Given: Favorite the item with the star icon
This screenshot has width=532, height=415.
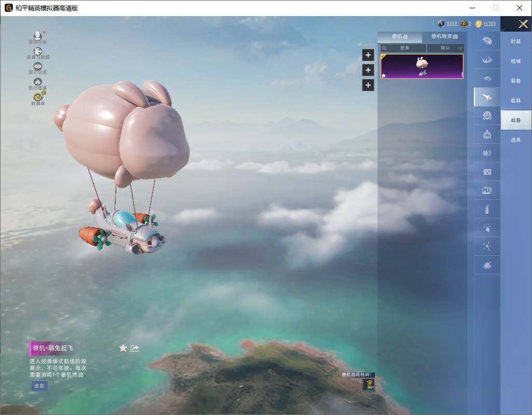Looking at the screenshot, I should 123,348.
